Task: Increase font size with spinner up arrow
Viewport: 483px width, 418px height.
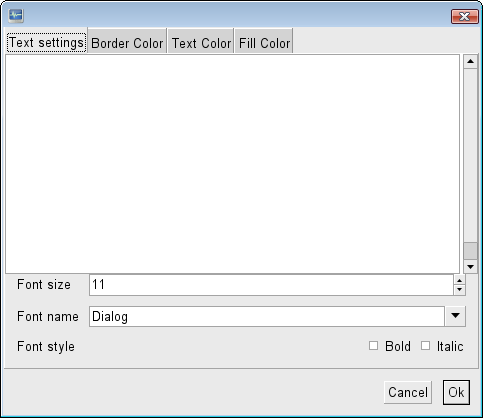Action: point(460,281)
